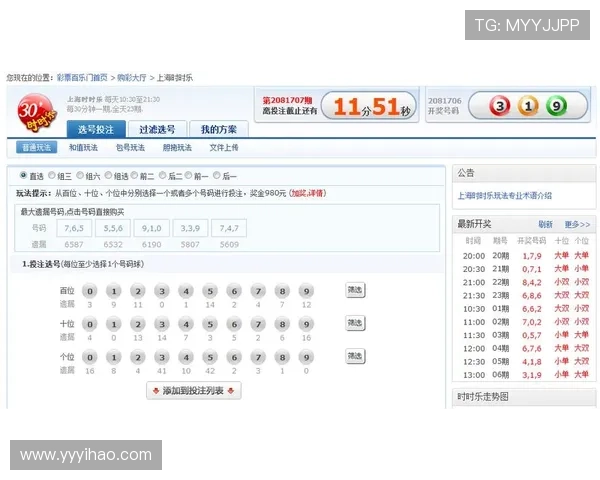Click 更多>> in latest draws panel
This screenshot has height=480, width=600.
(577, 224)
